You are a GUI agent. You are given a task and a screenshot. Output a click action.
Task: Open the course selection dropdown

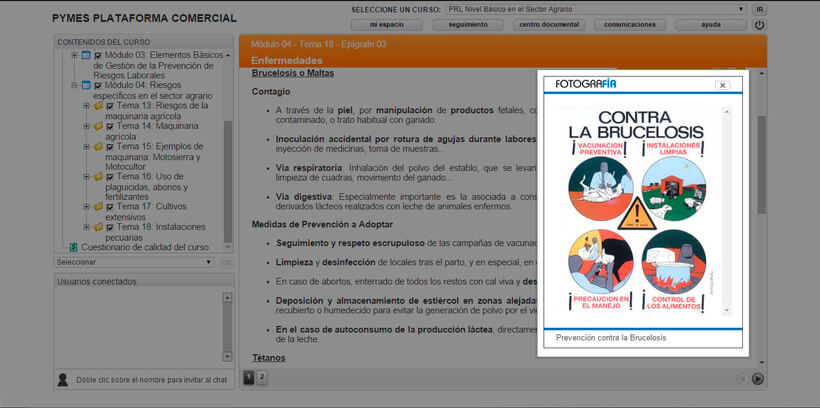[x=597, y=9]
